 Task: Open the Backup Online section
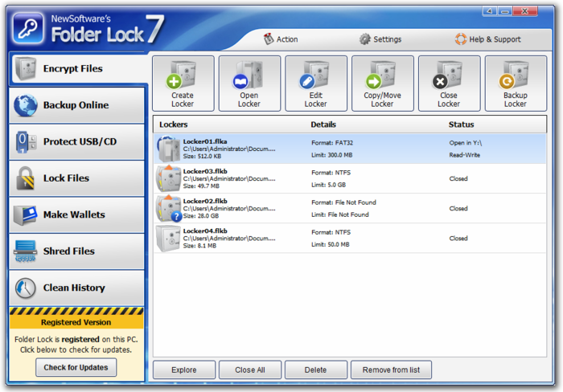[x=77, y=105]
